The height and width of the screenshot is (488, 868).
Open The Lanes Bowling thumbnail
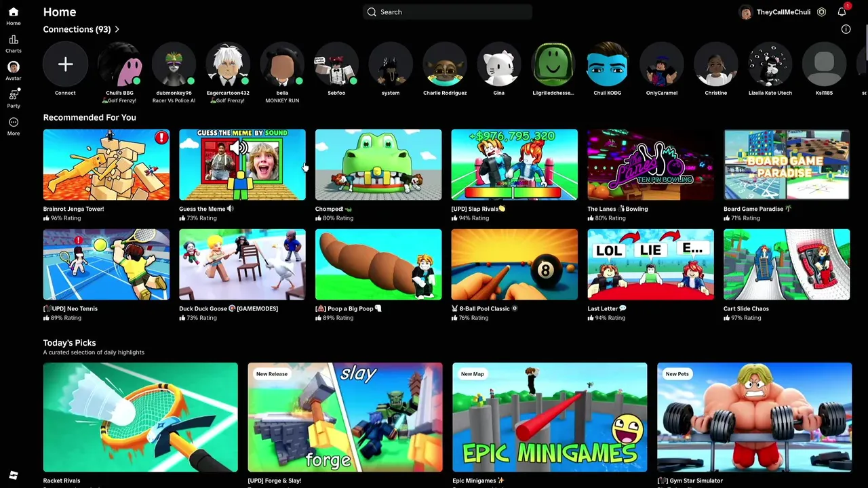coord(650,165)
